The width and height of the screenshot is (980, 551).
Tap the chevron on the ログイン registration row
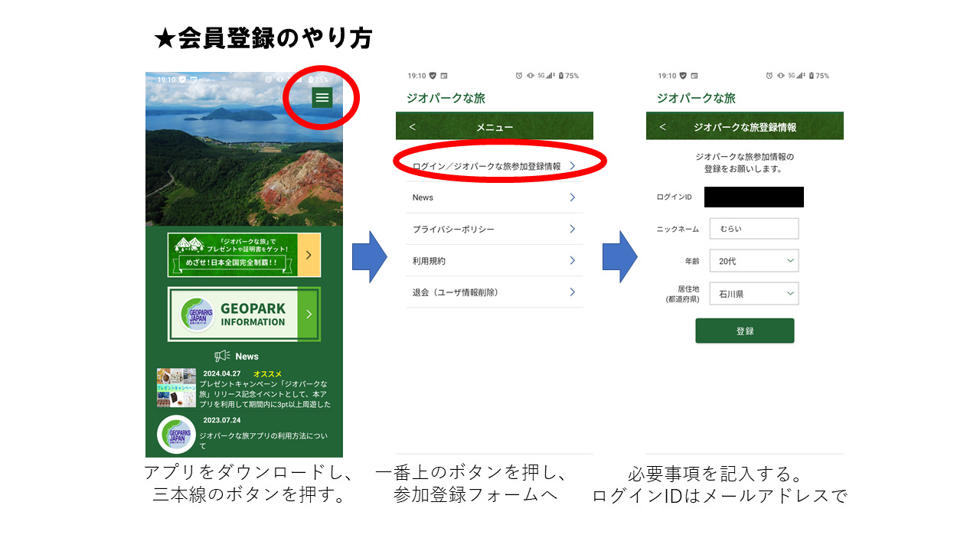point(572,165)
